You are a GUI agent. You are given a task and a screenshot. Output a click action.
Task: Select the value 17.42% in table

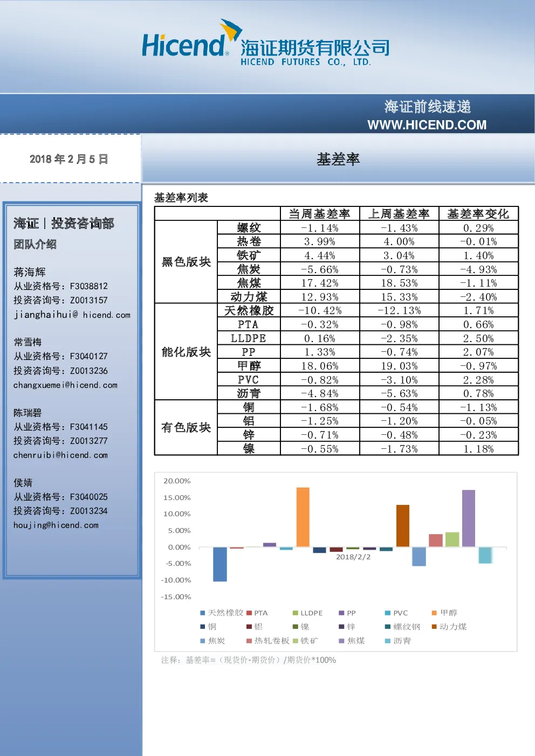point(320,283)
